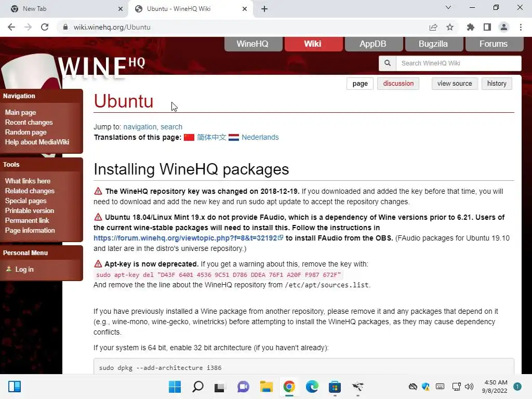
Task: Open site security lock info
Action: 65,27
